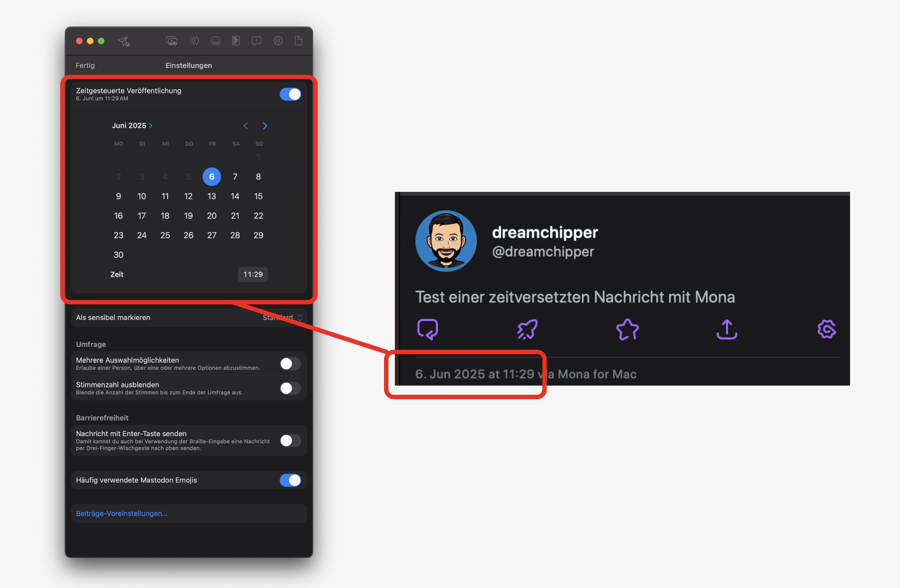The width and height of the screenshot is (900, 588).
Task: Disable the Zeitgesteuerte Veröffentlichung toggle
Action: click(290, 94)
